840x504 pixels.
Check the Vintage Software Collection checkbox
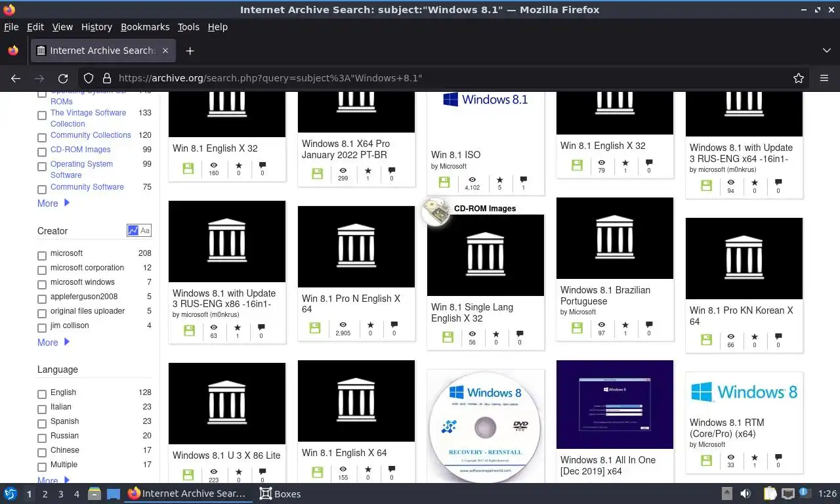pyautogui.click(x=42, y=115)
